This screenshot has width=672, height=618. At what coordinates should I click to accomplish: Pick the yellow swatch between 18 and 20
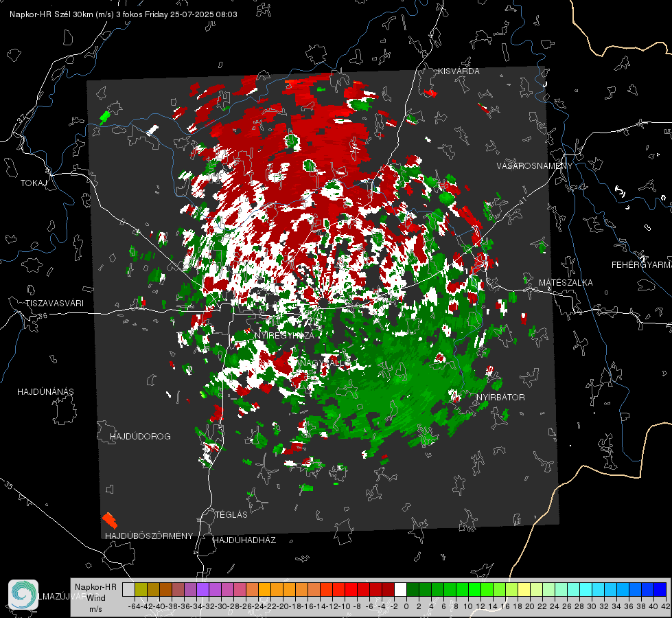524,590
